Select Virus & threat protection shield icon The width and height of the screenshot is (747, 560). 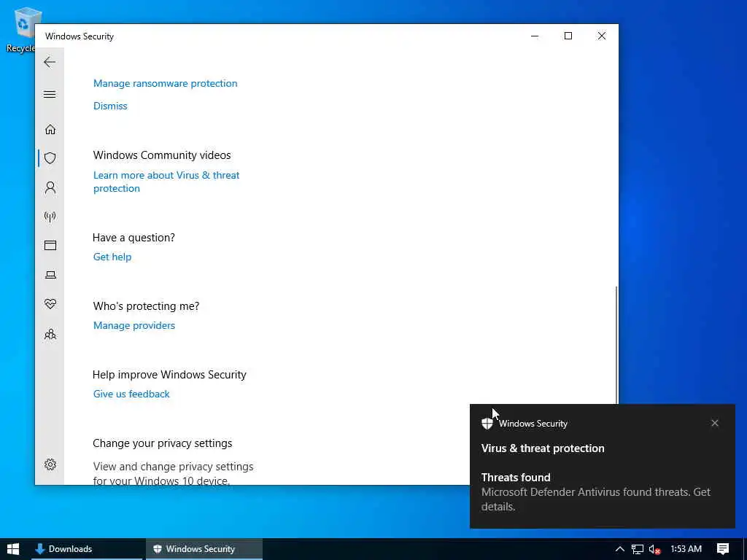point(50,158)
